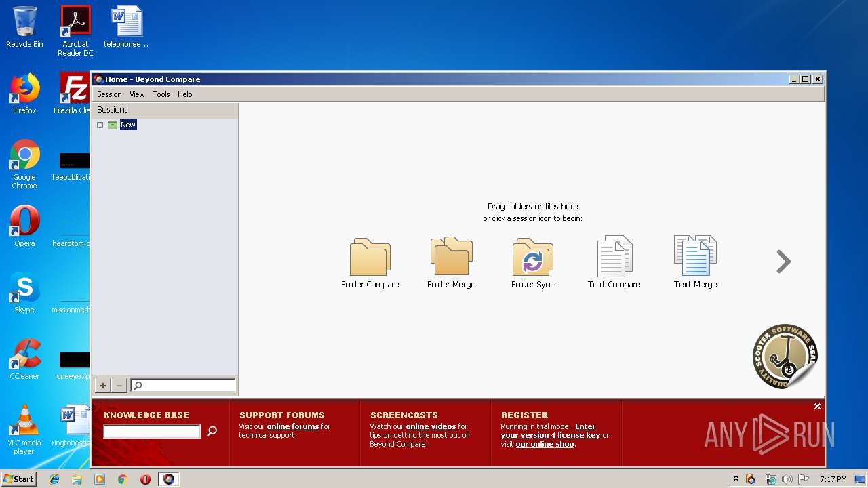Minimize the Beyond Compare window
Image resolution: width=868 pixels, height=488 pixels.
point(794,79)
